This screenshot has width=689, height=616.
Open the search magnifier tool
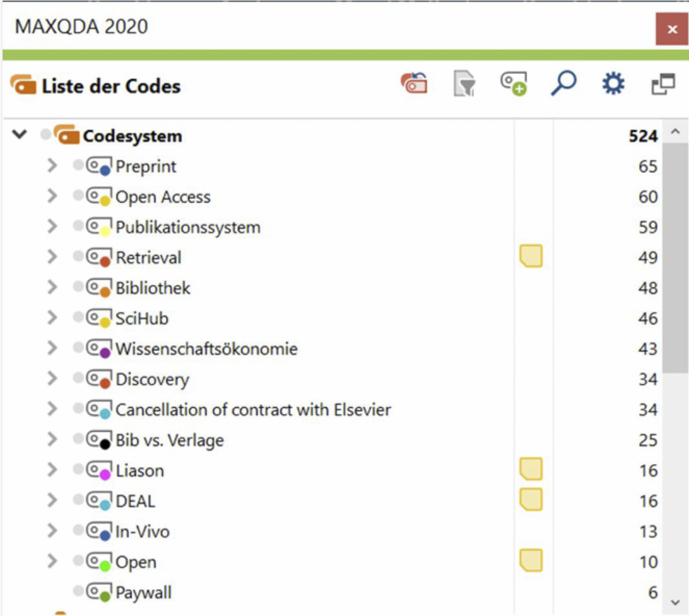(x=563, y=85)
